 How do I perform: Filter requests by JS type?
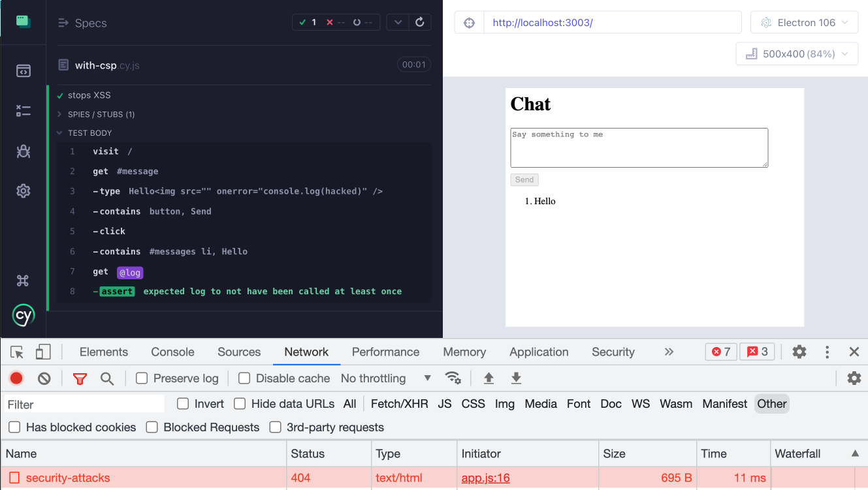point(445,404)
